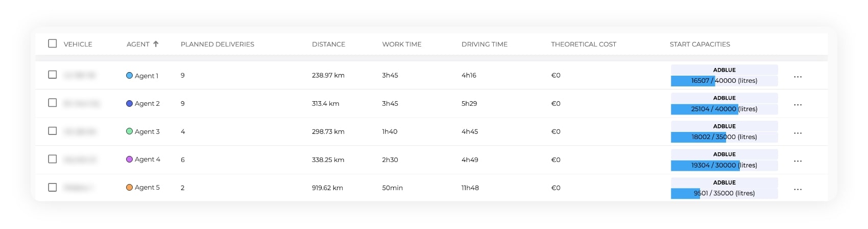Sort by the Work Time column header

pos(401,44)
